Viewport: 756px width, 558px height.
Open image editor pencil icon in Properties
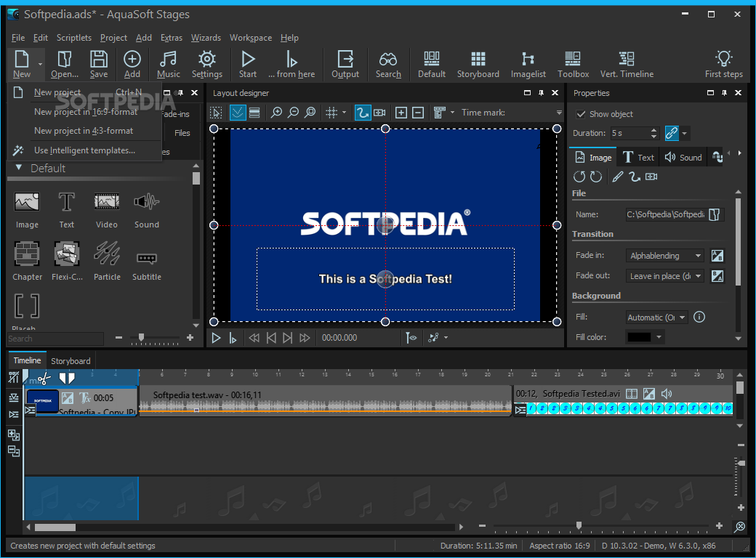pyautogui.click(x=618, y=177)
